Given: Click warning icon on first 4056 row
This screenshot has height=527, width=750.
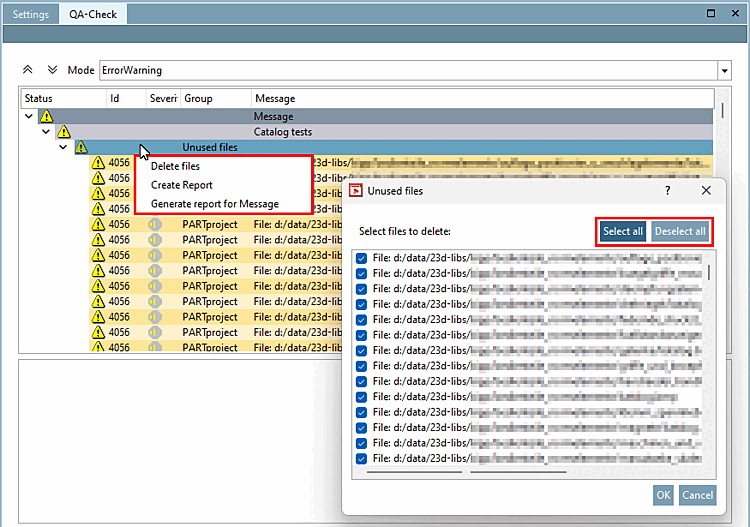Looking at the screenshot, I should click(x=98, y=163).
